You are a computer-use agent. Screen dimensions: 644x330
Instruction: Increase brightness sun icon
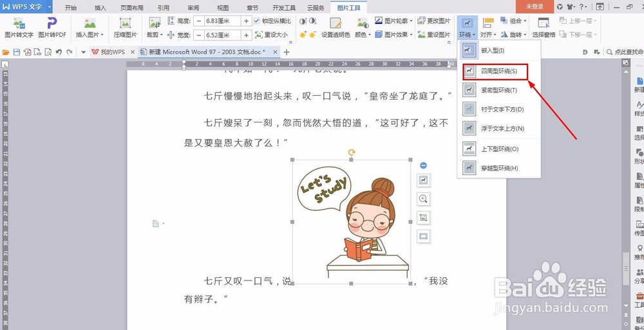point(303,35)
